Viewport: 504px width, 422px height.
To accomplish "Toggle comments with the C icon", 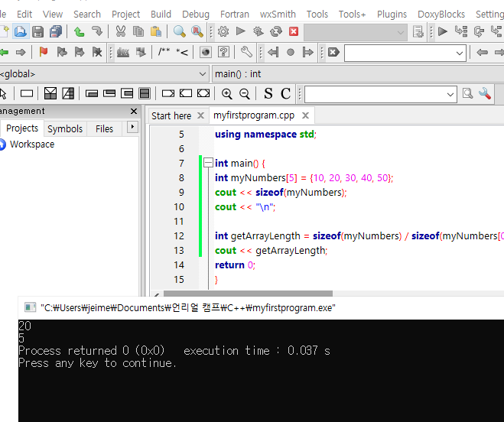I will [285, 93].
